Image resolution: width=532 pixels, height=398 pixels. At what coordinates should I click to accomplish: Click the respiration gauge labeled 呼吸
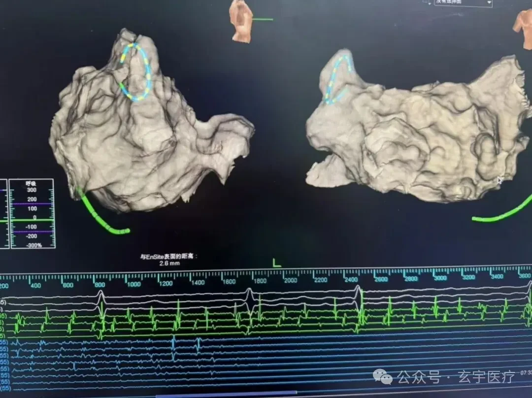coord(32,213)
